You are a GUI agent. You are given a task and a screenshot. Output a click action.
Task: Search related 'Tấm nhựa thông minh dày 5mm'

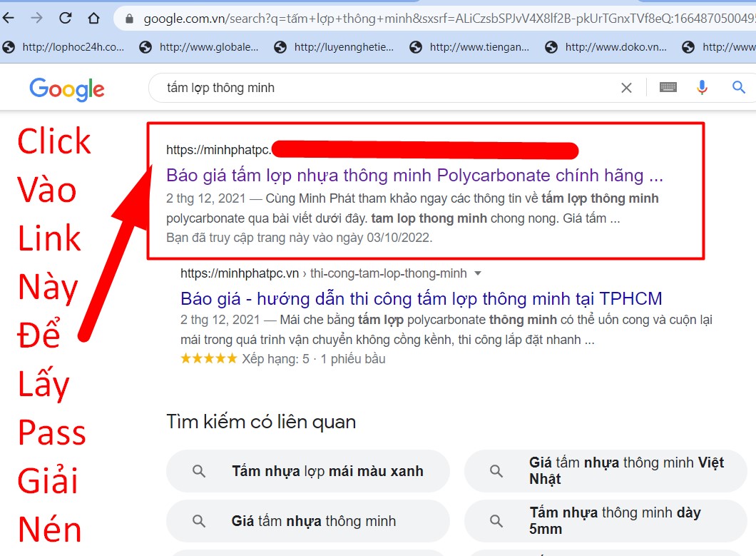point(606,521)
